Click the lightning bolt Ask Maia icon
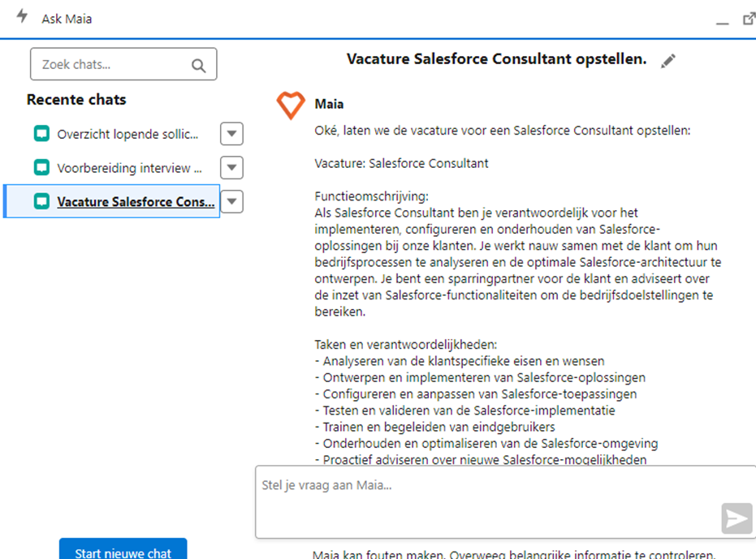 tap(23, 17)
